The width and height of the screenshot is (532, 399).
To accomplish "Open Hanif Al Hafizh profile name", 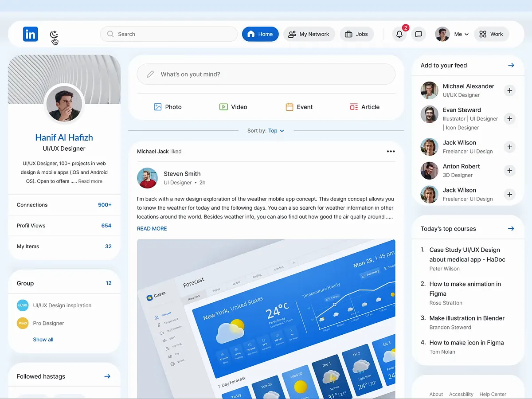I will (64, 137).
